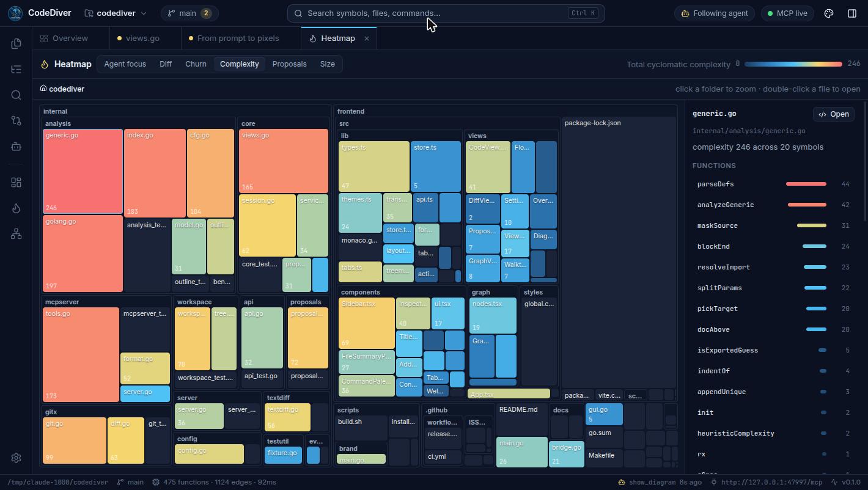
Task: Click the complexity gradient legend bar
Action: coord(793,64)
